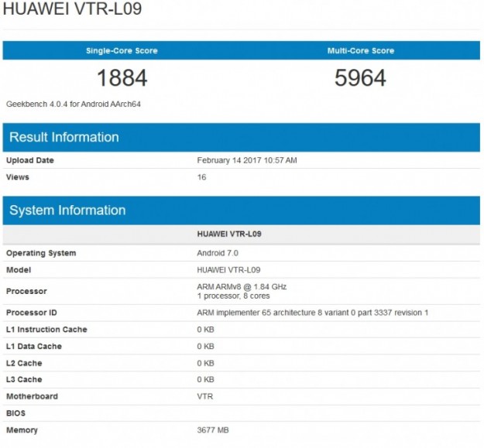
Task: Click the Upload Date row label
Action: [x=29, y=160]
